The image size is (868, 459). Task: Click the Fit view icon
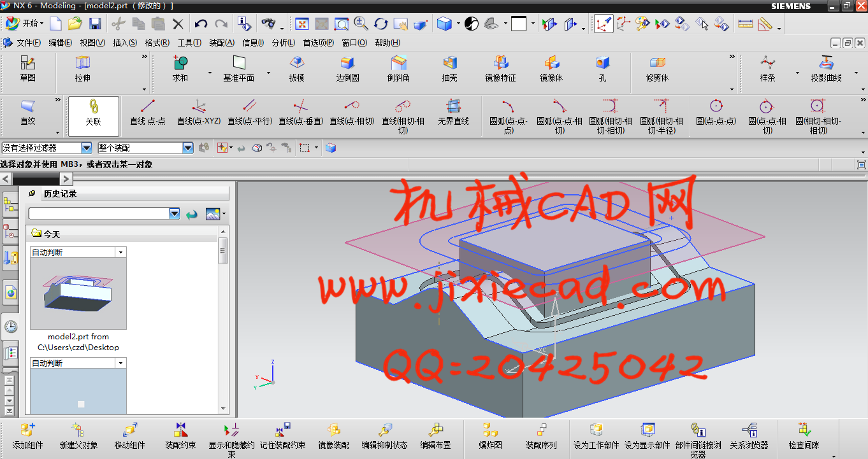(x=301, y=24)
